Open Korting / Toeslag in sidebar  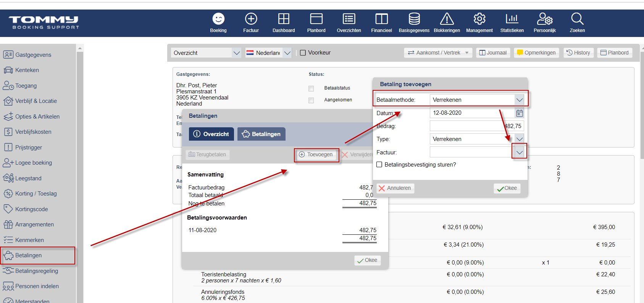36,194
